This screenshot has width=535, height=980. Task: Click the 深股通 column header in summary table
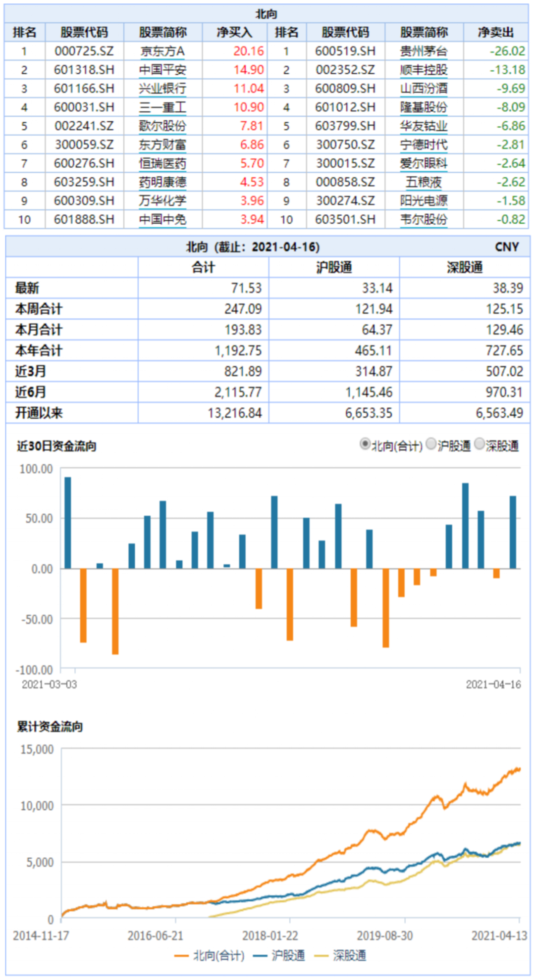click(x=465, y=268)
